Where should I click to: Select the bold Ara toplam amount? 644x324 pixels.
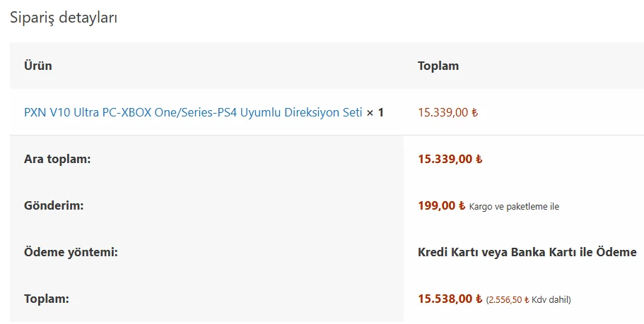click(x=445, y=159)
